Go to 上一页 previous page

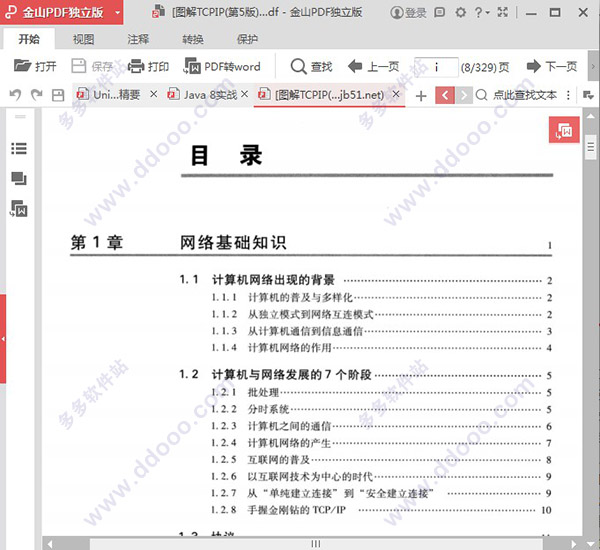pyautogui.click(x=373, y=67)
